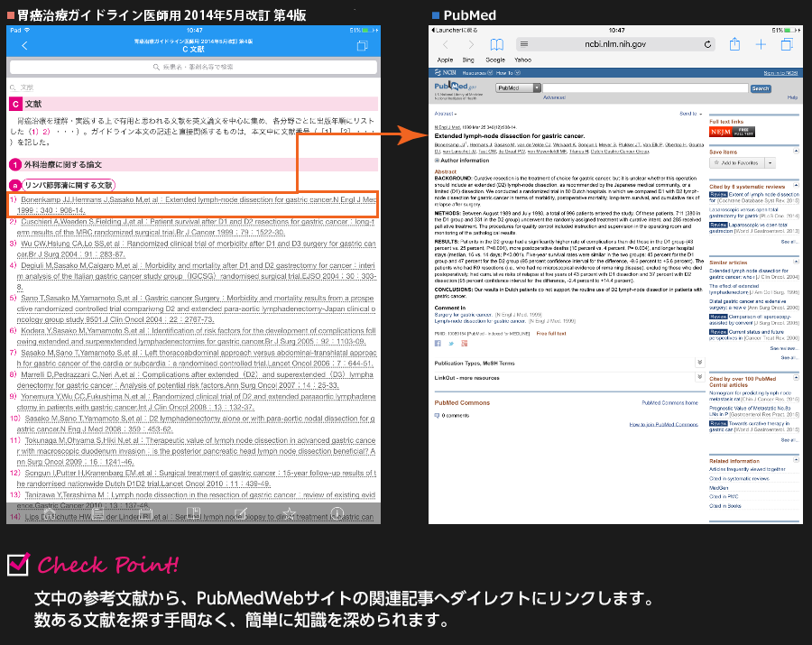Click the PubMed search input field
This screenshot has width=812, height=645.
pyautogui.click(x=645, y=88)
